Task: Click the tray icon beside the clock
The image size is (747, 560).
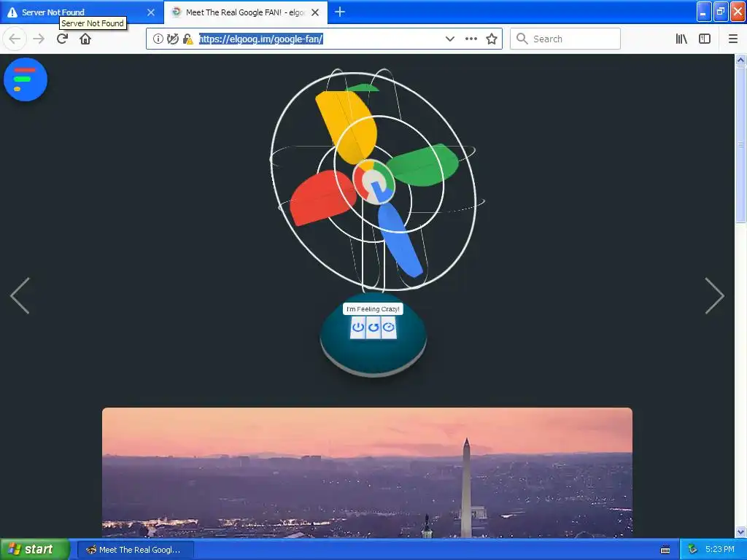Action: pyautogui.click(x=692, y=550)
